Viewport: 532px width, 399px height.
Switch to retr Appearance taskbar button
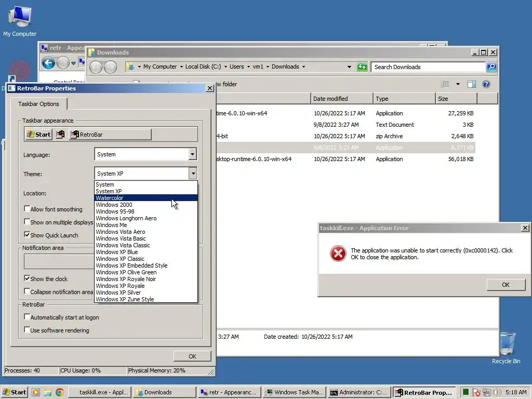[230, 392]
